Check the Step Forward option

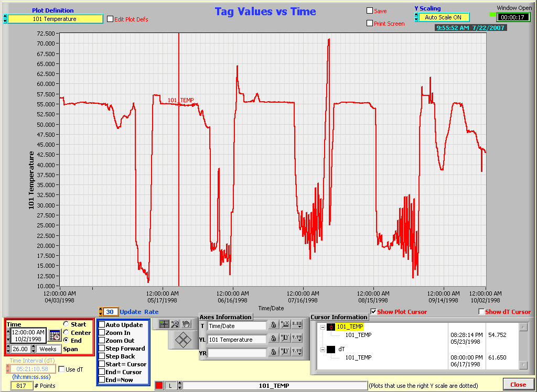coord(102,348)
